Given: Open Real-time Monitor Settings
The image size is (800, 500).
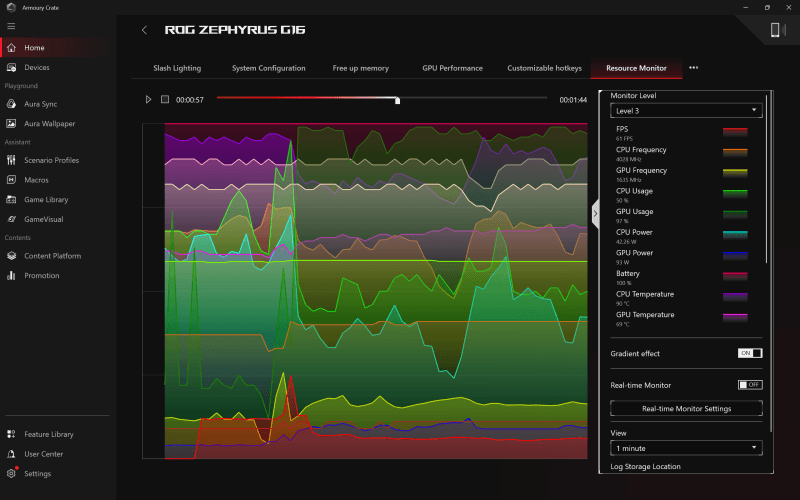Looking at the screenshot, I should pos(686,409).
